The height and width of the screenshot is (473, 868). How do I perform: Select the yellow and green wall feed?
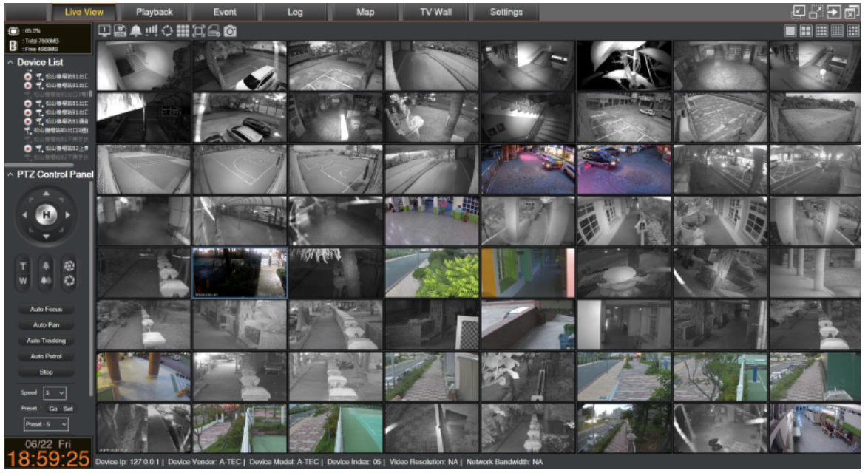[528, 273]
